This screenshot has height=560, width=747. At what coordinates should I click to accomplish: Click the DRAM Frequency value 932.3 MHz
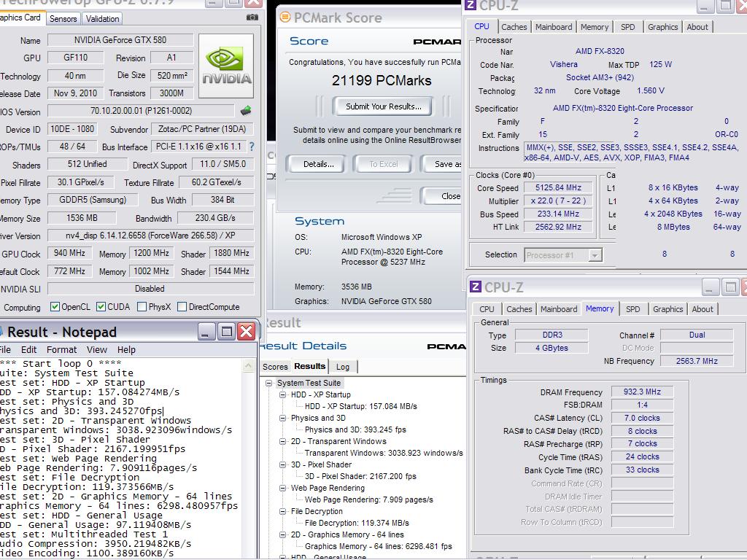coord(642,392)
